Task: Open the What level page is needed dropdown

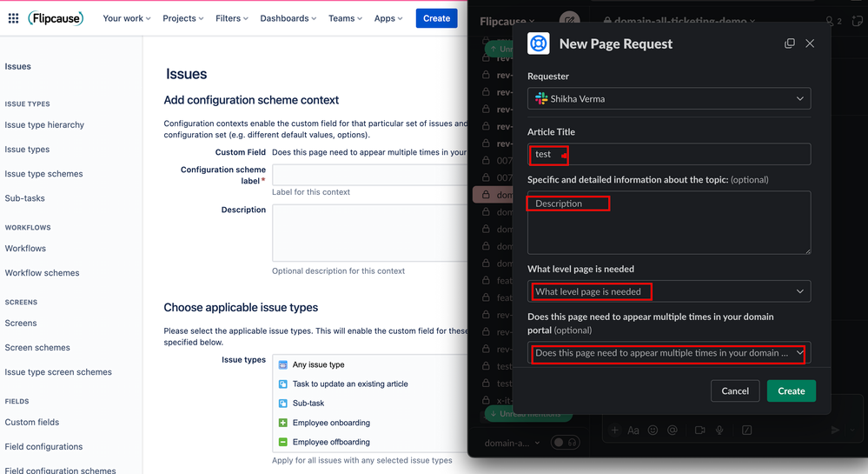Action: tap(669, 291)
